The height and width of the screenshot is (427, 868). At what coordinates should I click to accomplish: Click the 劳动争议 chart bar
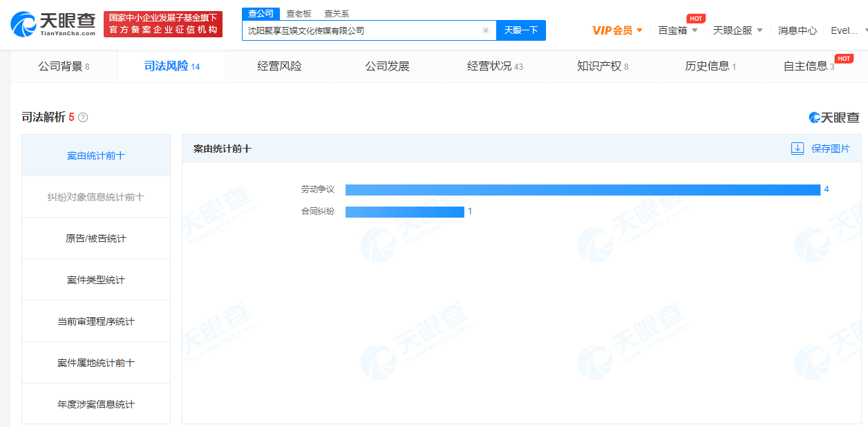coord(583,189)
